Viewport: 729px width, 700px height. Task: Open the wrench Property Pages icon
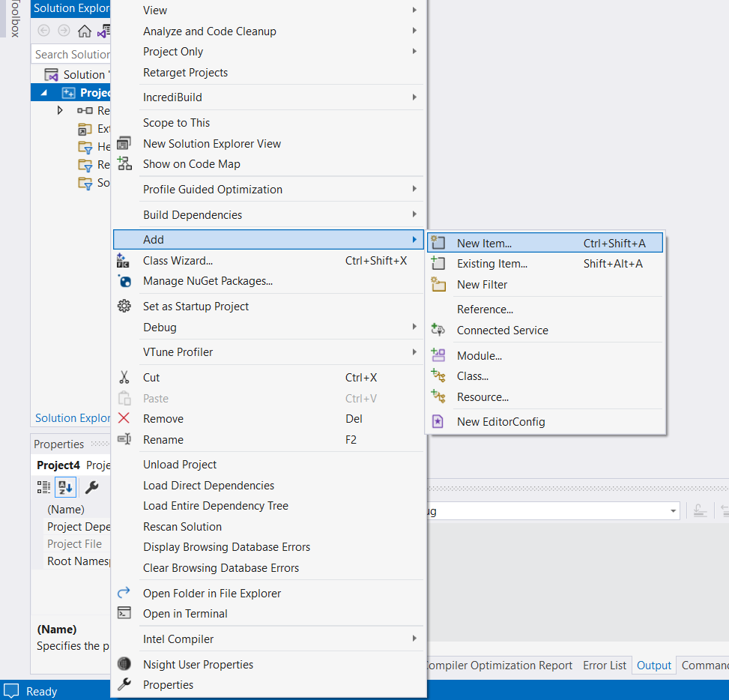pyautogui.click(x=92, y=487)
